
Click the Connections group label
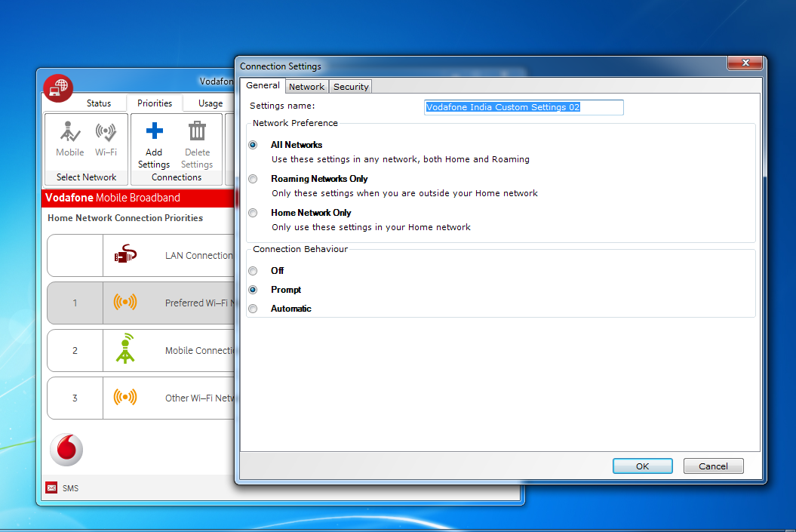(x=176, y=177)
